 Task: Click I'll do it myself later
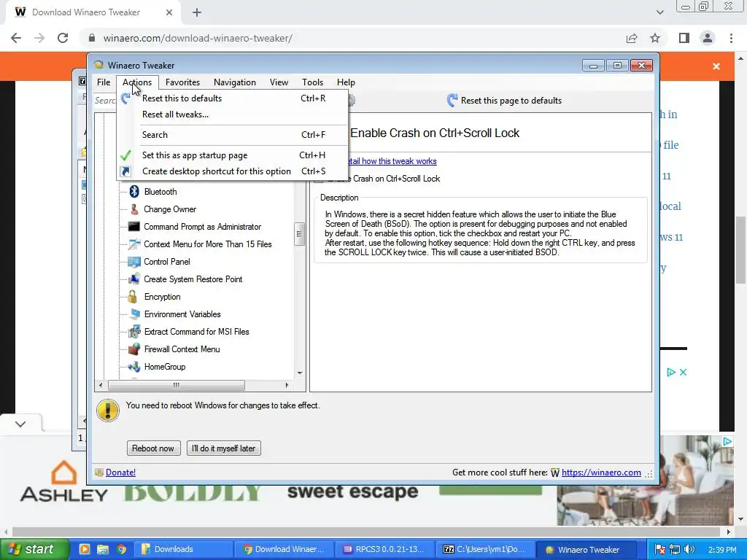tap(223, 448)
